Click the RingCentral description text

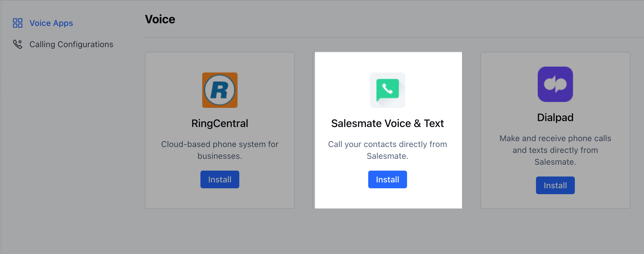pyautogui.click(x=220, y=150)
